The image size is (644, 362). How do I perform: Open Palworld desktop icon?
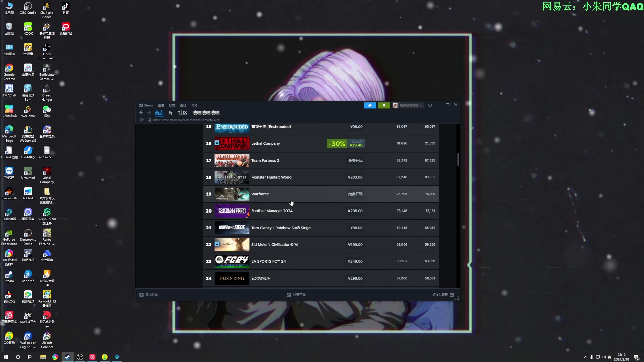click(x=47, y=299)
